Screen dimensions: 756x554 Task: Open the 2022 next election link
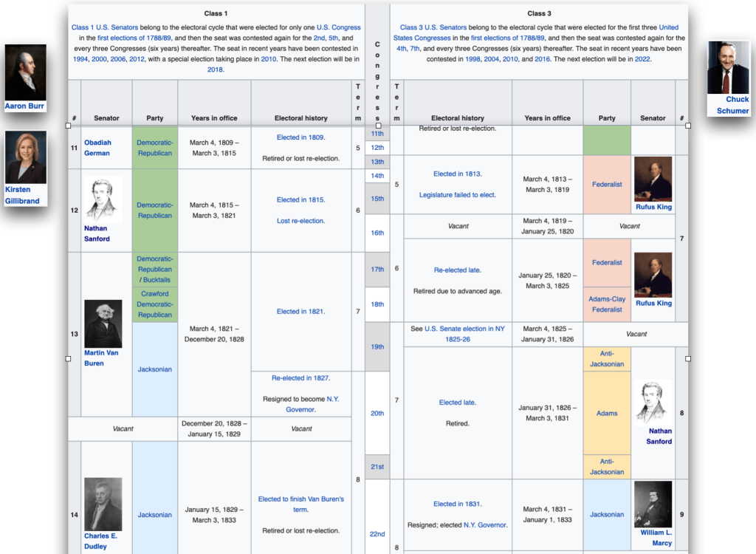pyautogui.click(x=642, y=59)
